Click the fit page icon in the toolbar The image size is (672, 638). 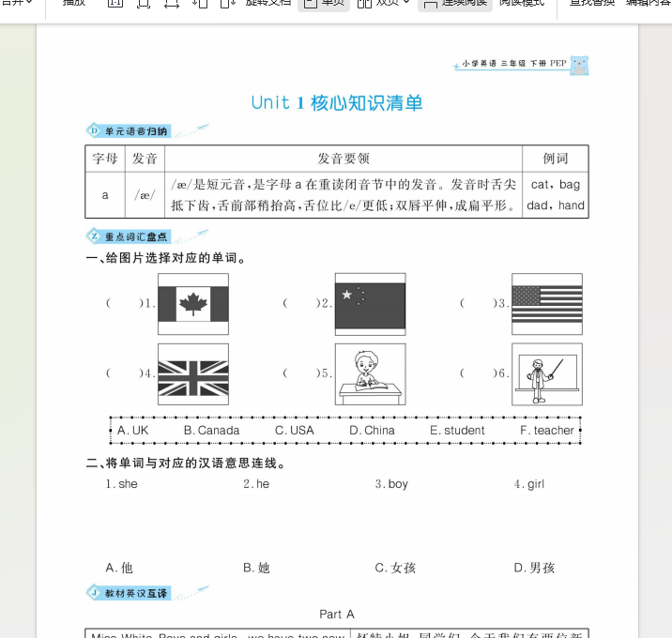tap(144, 4)
